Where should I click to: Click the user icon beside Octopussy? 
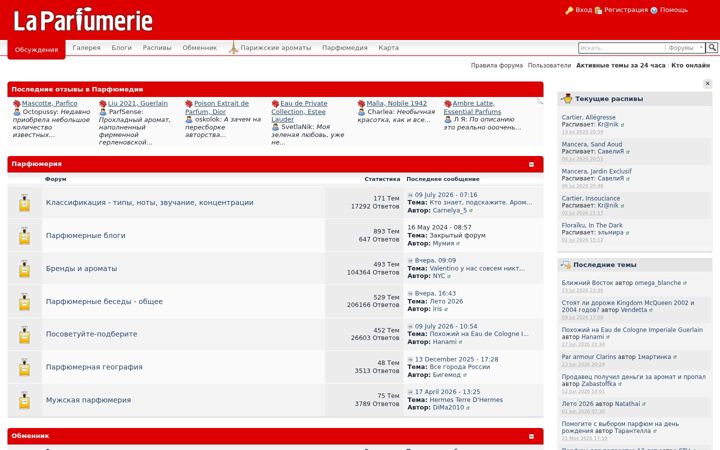17,112
